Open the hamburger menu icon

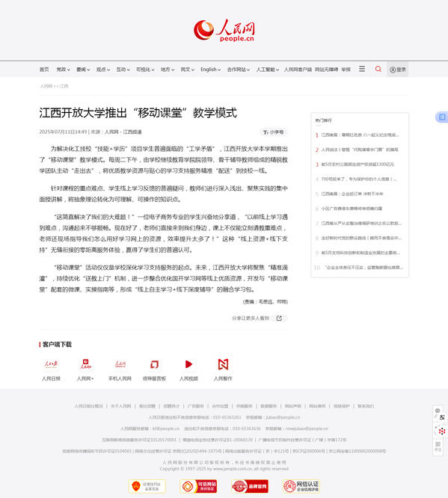point(362,69)
